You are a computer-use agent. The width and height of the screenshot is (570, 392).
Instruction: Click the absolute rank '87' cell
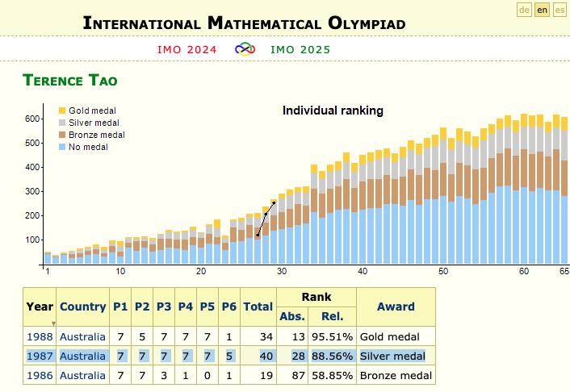pos(292,375)
